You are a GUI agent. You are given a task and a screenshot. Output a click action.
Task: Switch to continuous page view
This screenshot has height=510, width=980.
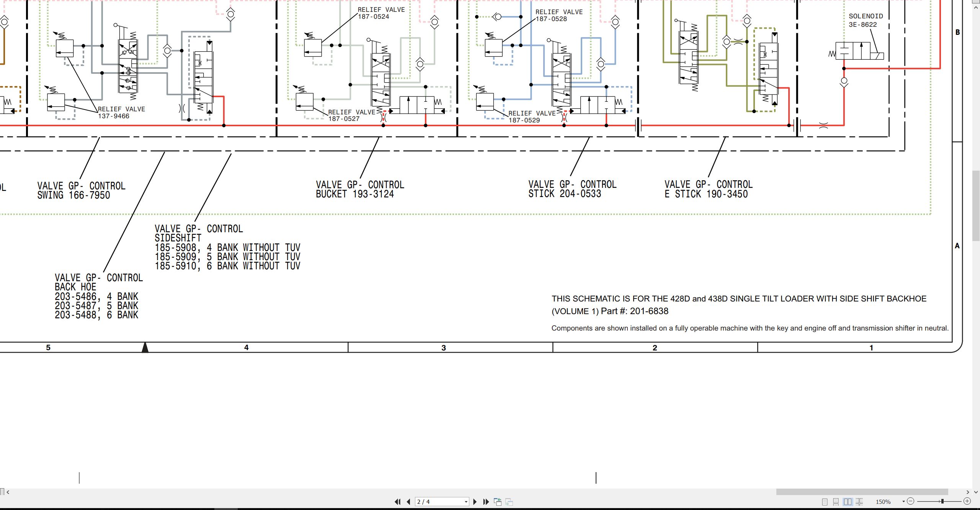coord(836,502)
